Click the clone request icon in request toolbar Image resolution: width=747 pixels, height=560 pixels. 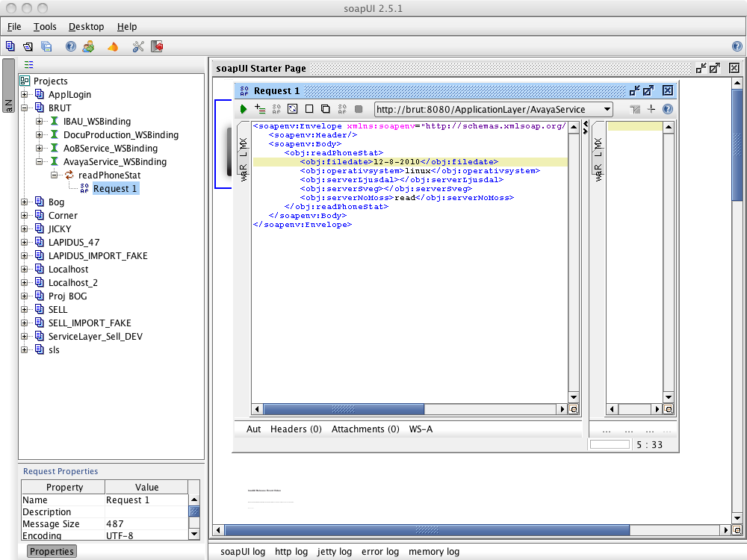326,109
